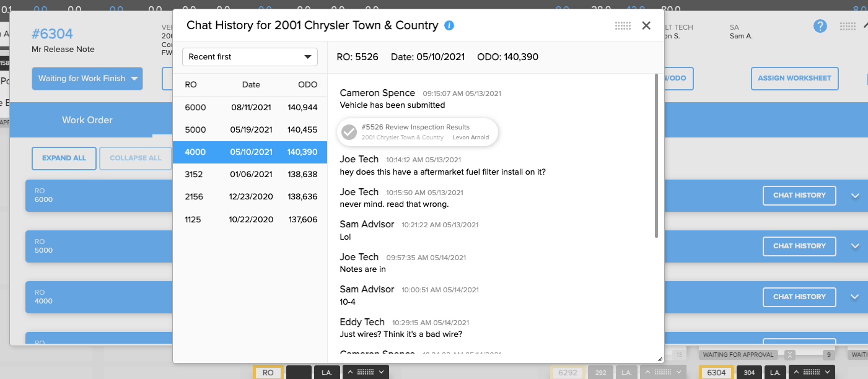Viewport: 868px width, 379px height.
Task: Click the "ODO: 140,390" header value
Action: tap(507, 57)
